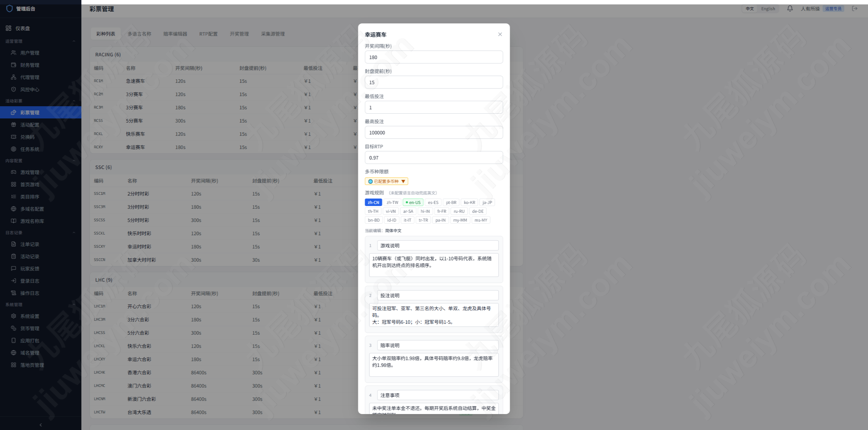868x430 pixels.
Task: Select 中文 language button
Action: pyautogui.click(x=750, y=9)
